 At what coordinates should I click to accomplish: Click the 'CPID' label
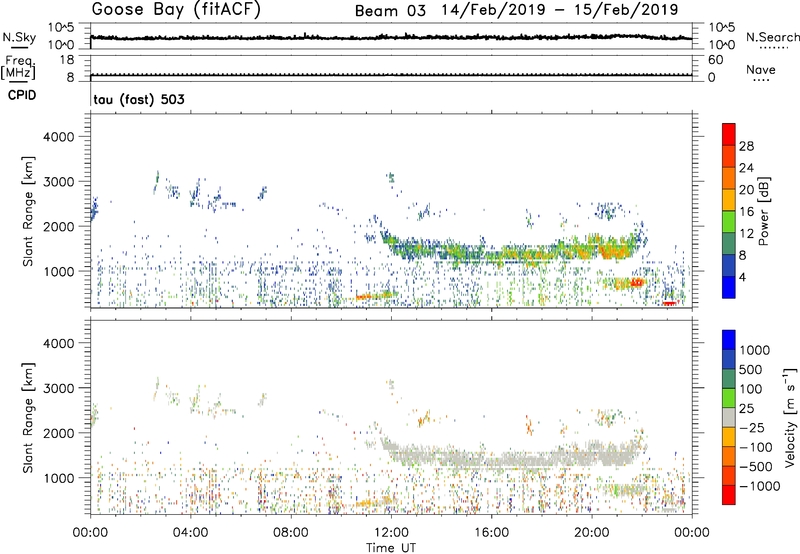pyautogui.click(x=22, y=95)
